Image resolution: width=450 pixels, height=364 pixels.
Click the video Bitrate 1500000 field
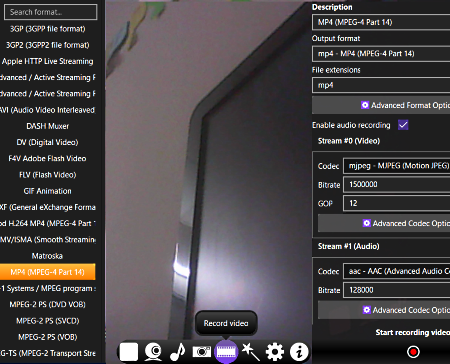tap(396, 184)
